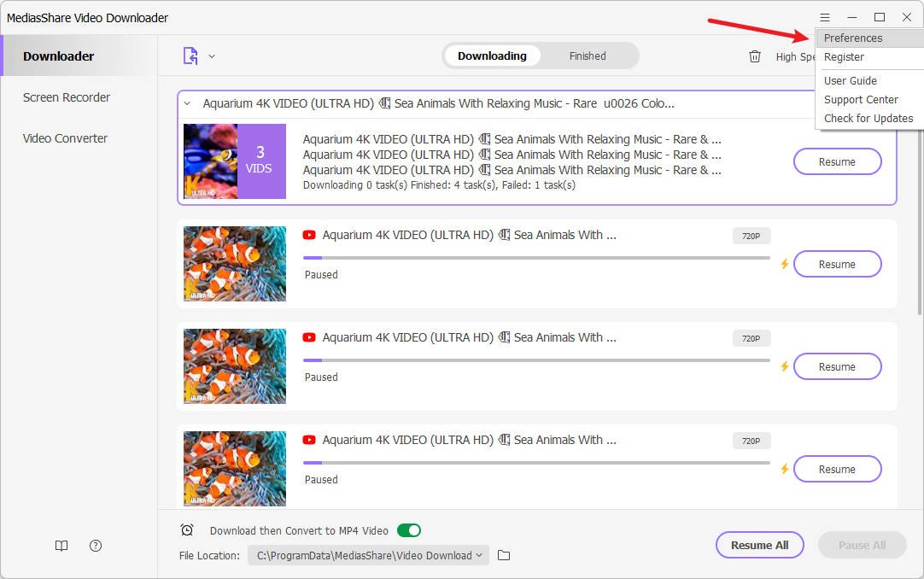
Task: Click the user guide book icon in sidebar
Action: tap(61, 546)
